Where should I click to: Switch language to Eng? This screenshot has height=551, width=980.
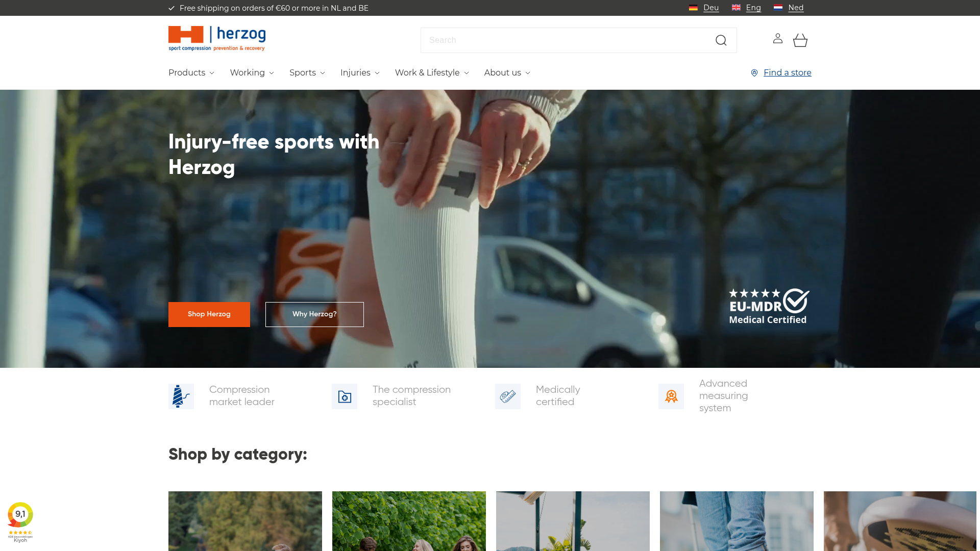pyautogui.click(x=753, y=8)
